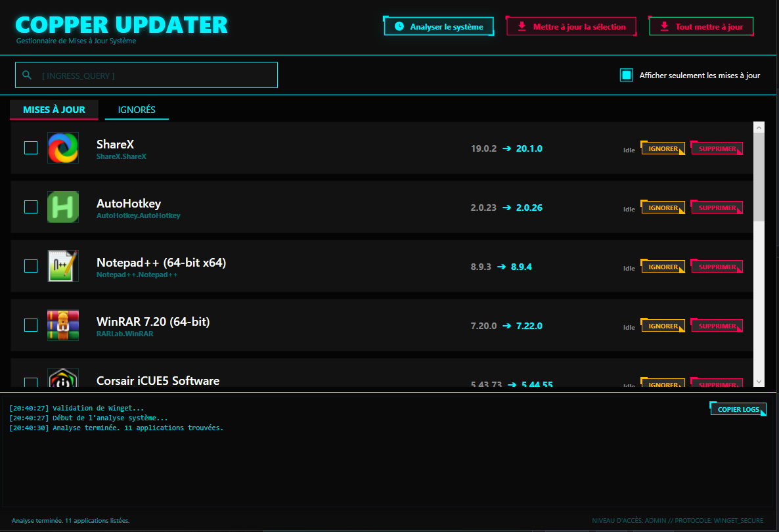The width and height of the screenshot is (779, 532).
Task: Toggle Afficher seulement les mises à jour
Action: tap(627, 75)
